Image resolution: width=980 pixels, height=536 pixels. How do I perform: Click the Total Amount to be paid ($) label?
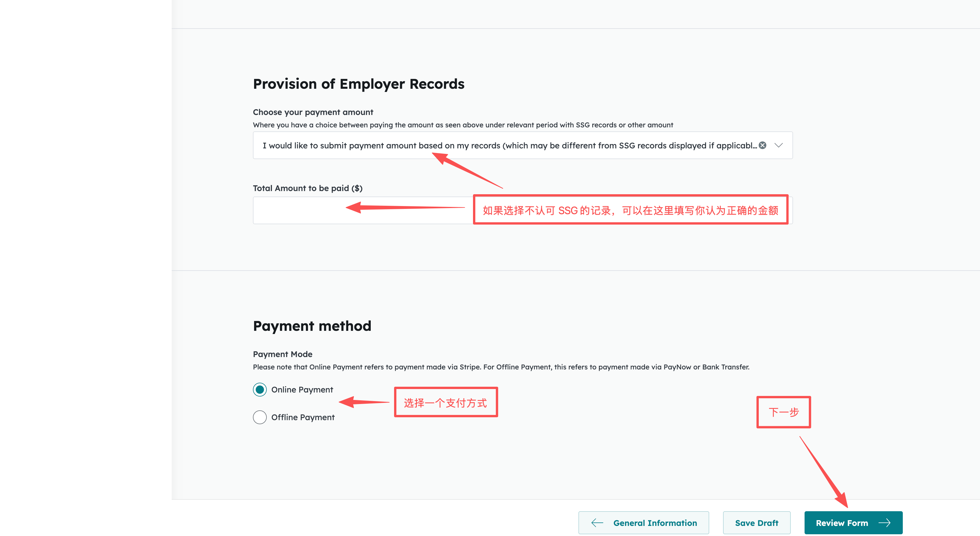pyautogui.click(x=308, y=188)
